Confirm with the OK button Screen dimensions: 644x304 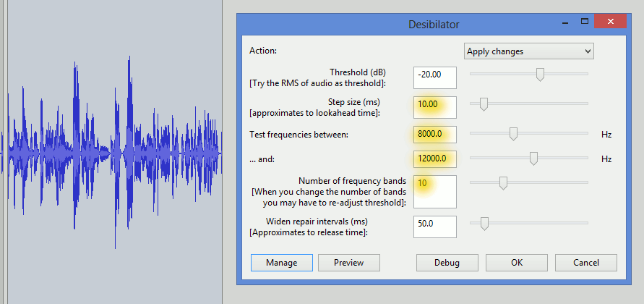pyautogui.click(x=517, y=263)
